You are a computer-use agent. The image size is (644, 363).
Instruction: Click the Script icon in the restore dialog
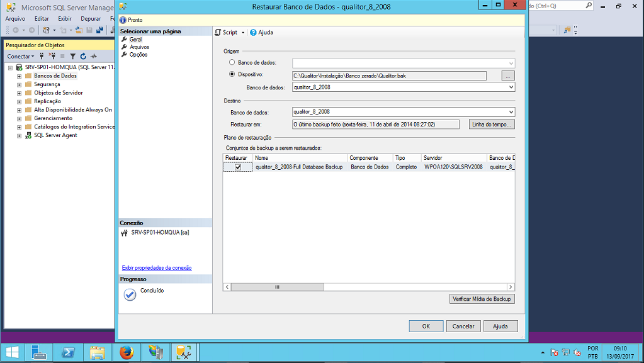point(219,32)
